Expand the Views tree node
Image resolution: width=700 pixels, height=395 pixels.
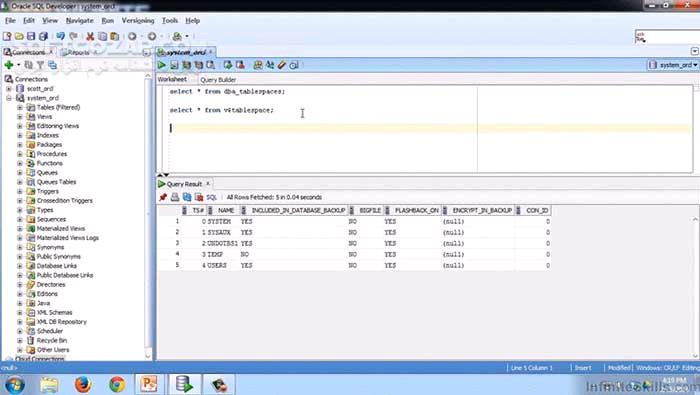point(20,117)
